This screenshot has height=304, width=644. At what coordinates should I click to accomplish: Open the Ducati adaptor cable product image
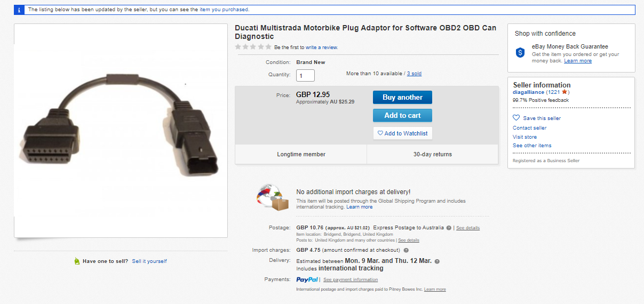click(x=121, y=131)
